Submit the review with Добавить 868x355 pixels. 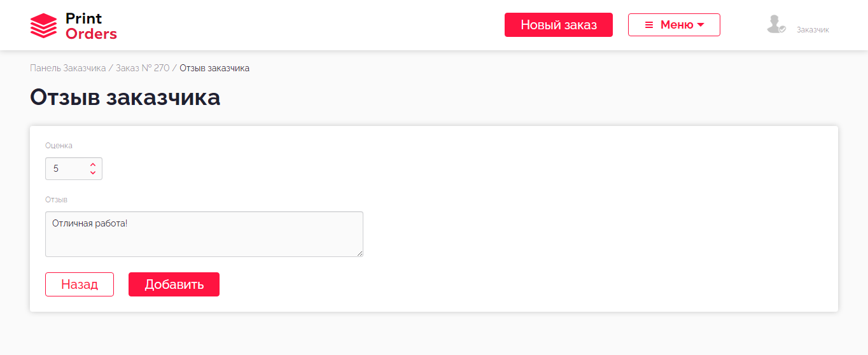(174, 284)
